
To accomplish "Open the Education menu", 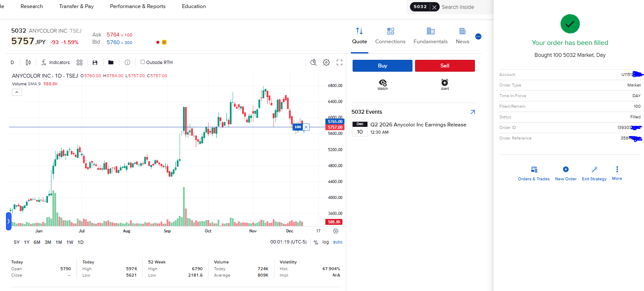I will (x=194, y=6).
